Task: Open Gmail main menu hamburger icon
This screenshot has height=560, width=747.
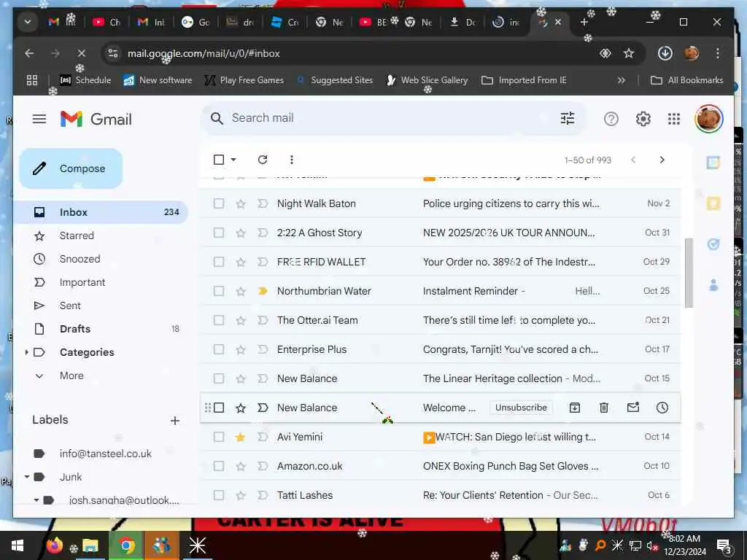Action: [39, 119]
